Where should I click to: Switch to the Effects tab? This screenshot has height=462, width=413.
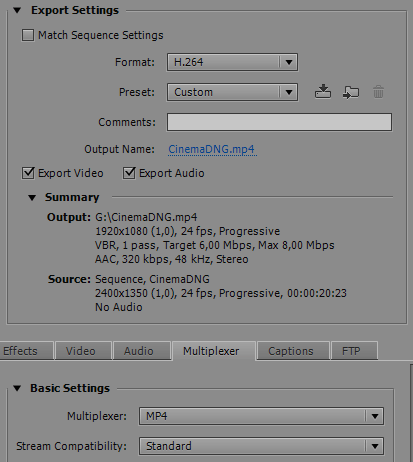26,351
